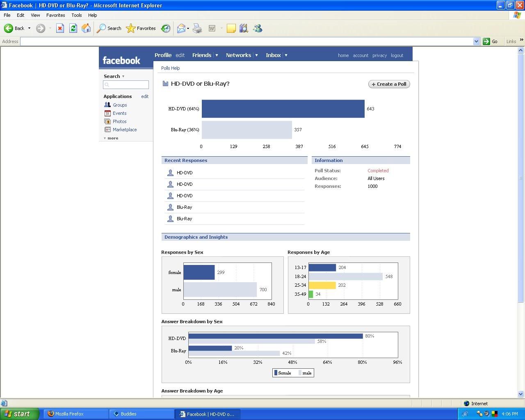525x420 pixels.
Task: Open the Favorites menu
Action: point(55,15)
